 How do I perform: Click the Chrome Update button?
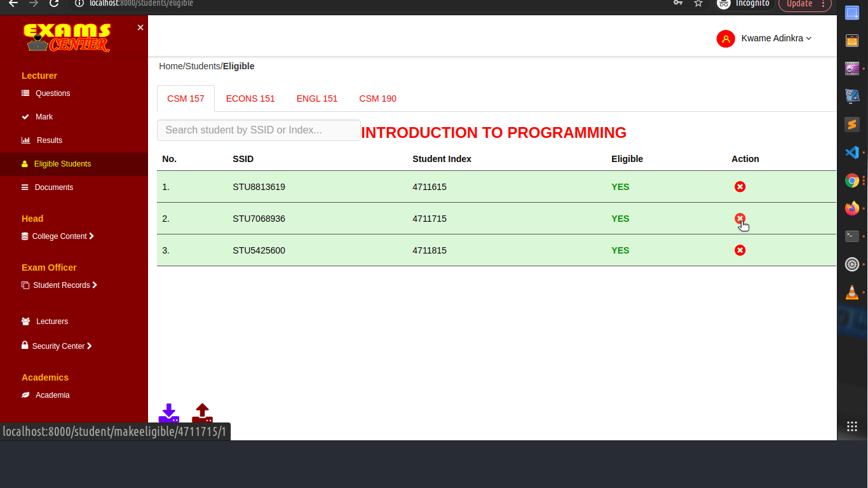point(805,4)
